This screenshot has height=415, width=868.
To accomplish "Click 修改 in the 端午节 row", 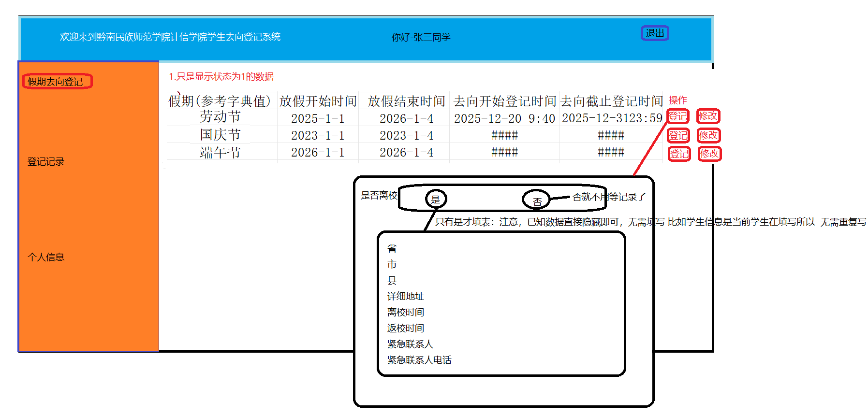I will pos(709,154).
